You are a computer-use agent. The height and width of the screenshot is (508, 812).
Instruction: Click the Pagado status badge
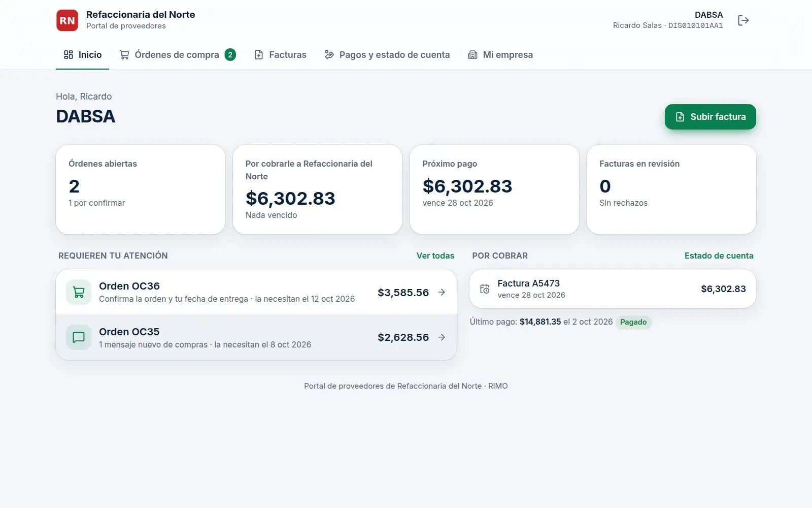[x=633, y=322]
